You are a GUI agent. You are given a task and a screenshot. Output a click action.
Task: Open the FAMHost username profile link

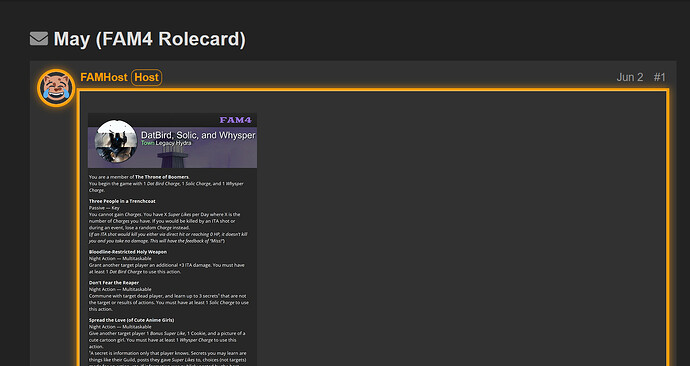coord(104,77)
